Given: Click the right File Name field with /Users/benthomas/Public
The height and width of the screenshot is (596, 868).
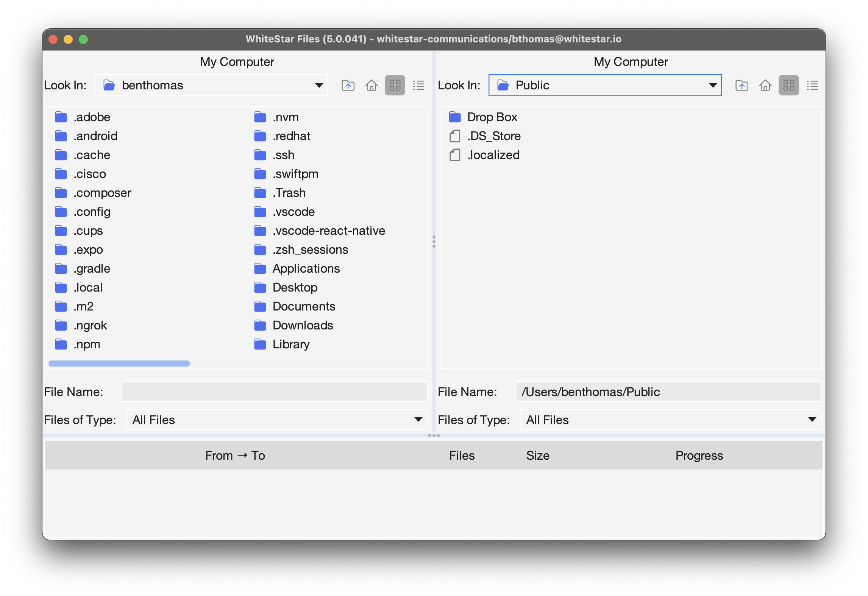Looking at the screenshot, I should pyautogui.click(x=668, y=392).
